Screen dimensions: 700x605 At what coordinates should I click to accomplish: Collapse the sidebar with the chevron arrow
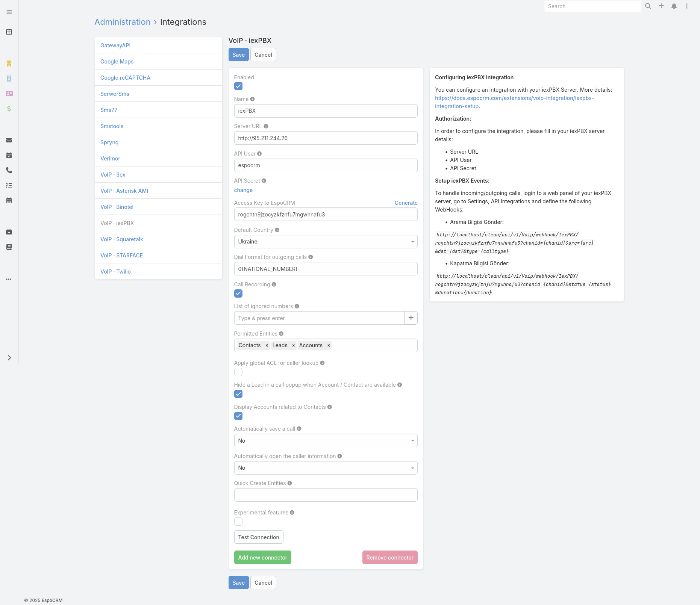point(9,358)
